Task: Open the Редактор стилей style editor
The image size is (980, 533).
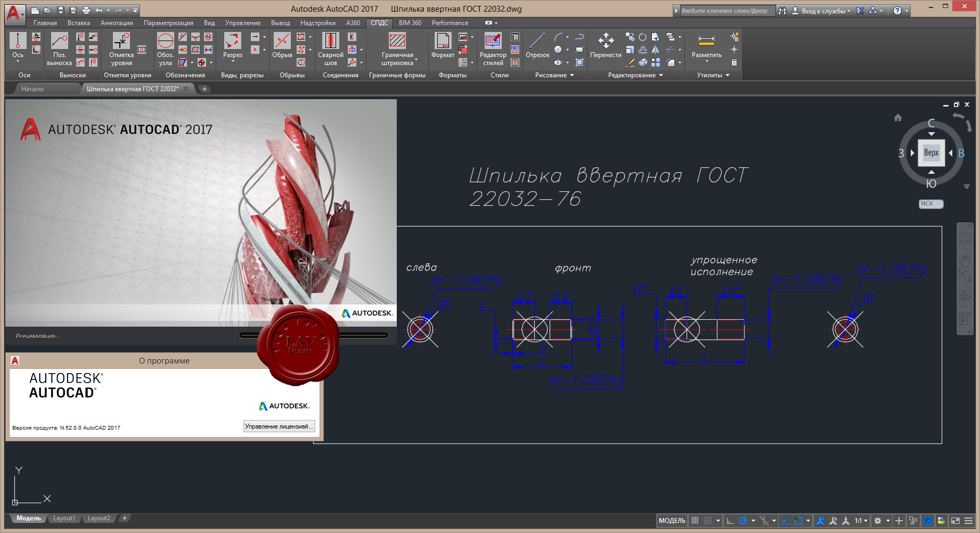Action: click(x=493, y=49)
